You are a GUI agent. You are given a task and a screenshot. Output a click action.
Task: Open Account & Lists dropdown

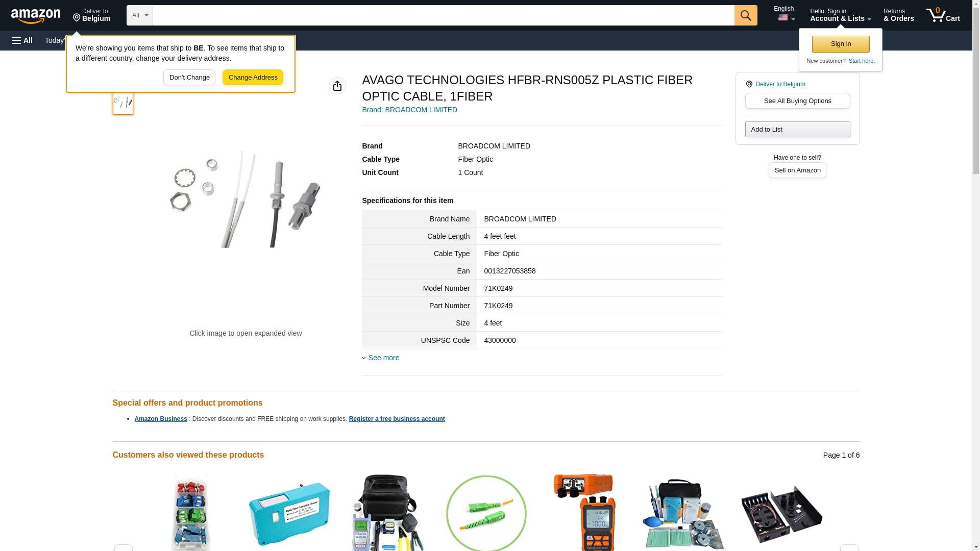(840, 15)
